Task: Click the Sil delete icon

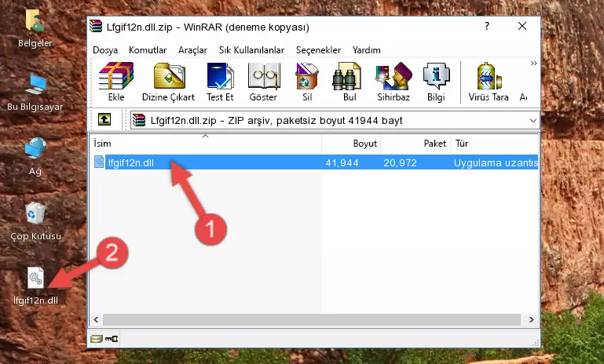Action: pos(307,82)
